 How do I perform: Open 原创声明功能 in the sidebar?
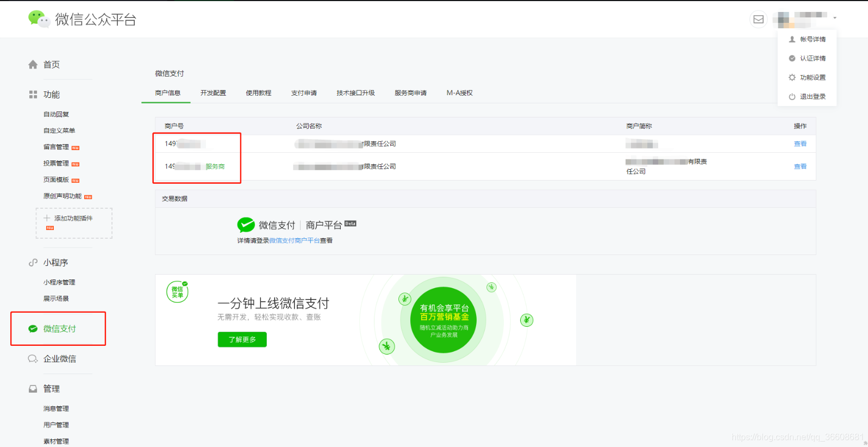(63, 196)
